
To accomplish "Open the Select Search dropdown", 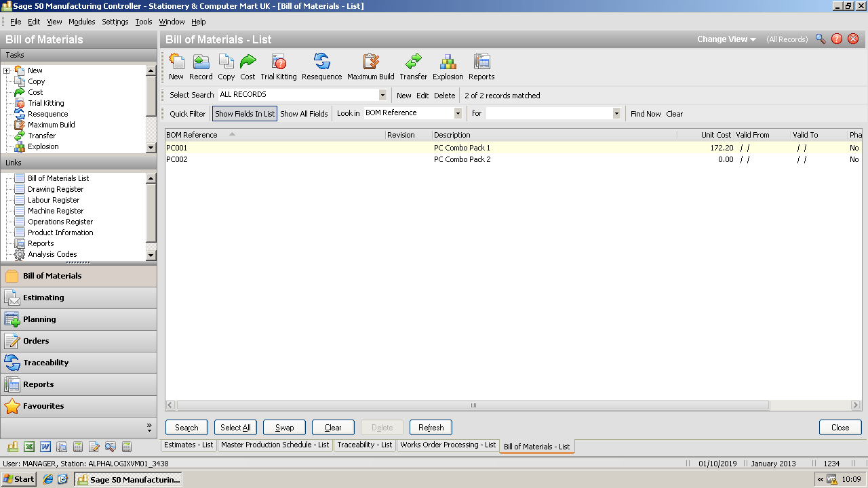I will click(382, 95).
